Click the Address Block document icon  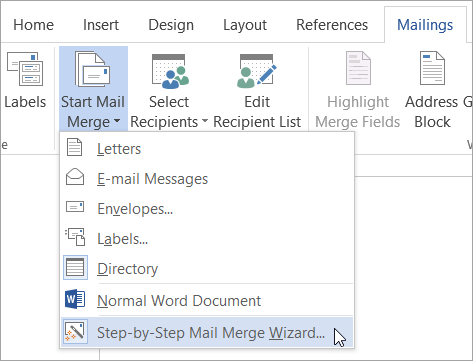tap(432, 68)
